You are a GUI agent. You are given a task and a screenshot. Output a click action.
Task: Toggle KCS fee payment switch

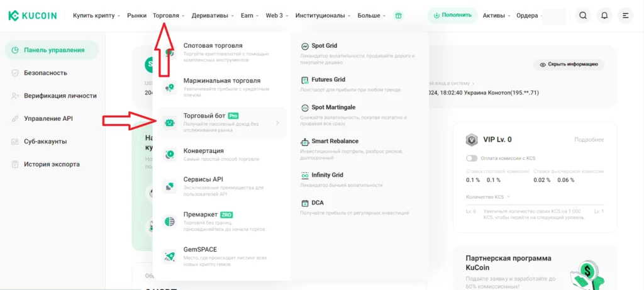[472, 158]
